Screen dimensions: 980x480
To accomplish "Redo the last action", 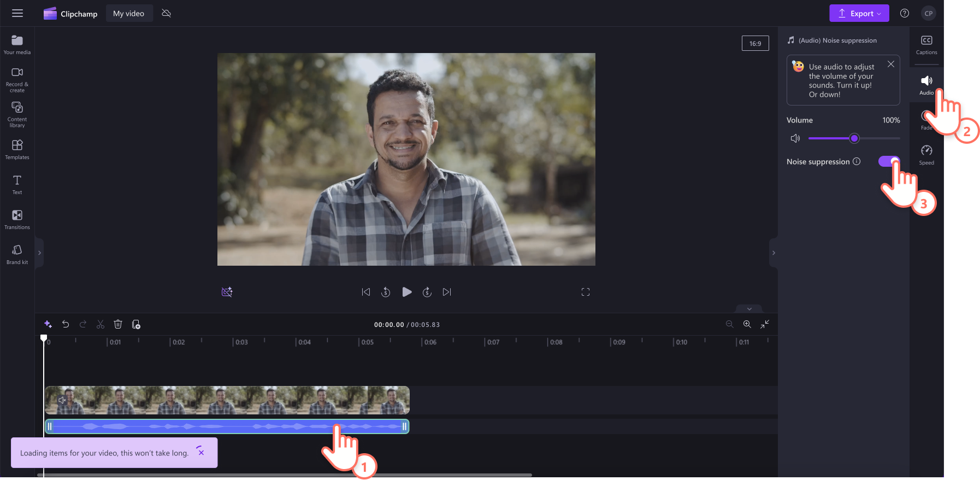I will coord(83,324).
